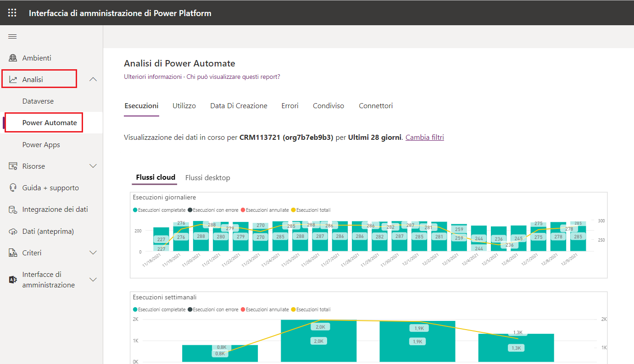Click the Dati (anteprima) cloud icon
Viewport: 634px width, 364px height.
(13, 232)
